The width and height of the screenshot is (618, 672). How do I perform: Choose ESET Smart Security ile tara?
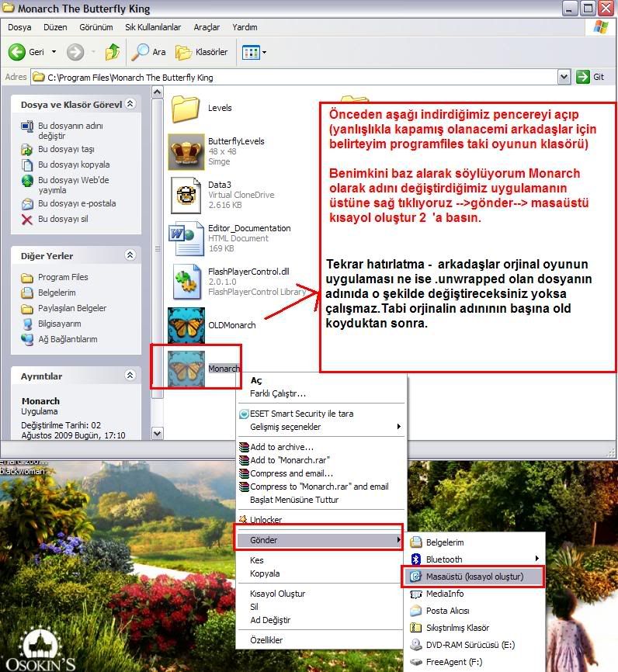click(321, 414)
